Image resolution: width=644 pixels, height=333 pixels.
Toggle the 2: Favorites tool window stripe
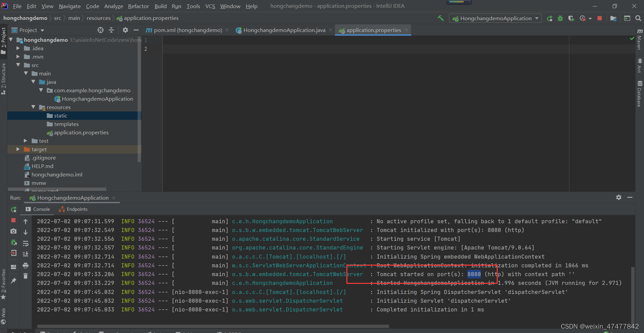pyautogui.click(x=3, y=284)
